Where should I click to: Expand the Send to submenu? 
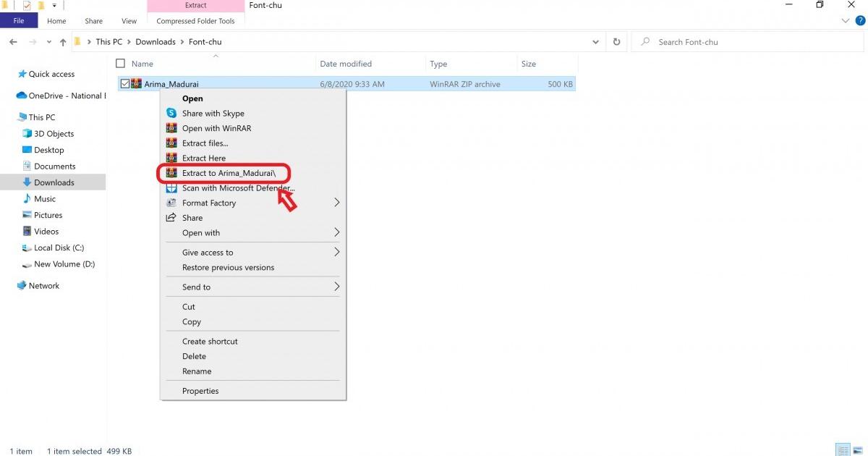coord(197,287)
